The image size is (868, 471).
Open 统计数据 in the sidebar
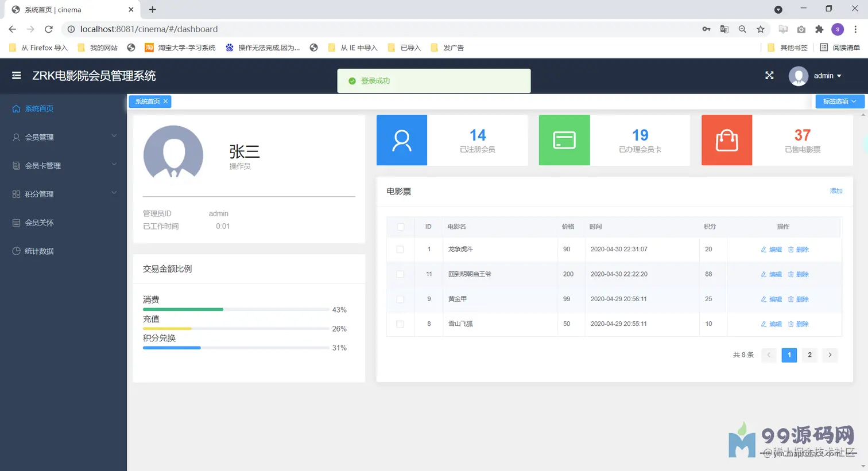[x=63, y=251]
